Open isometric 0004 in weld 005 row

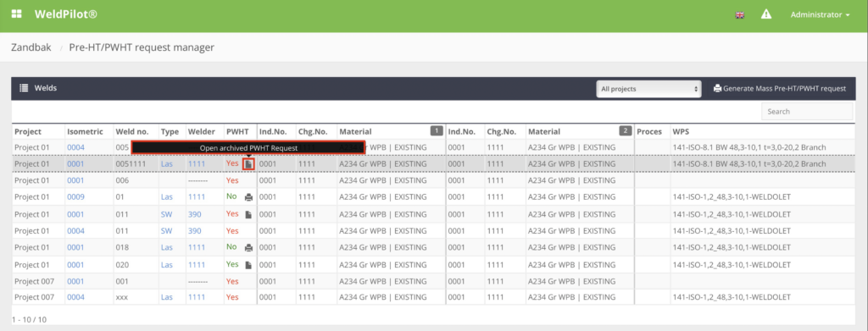point(75,147)
